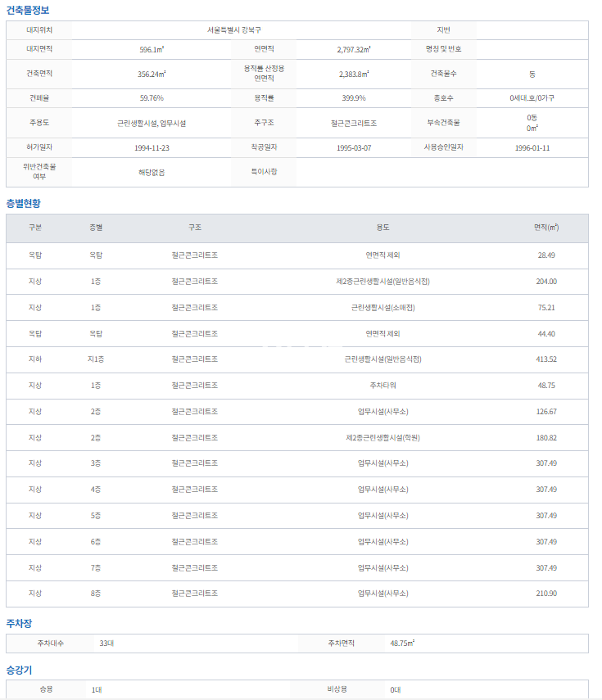Click the 주차대수 value 33대

106,644
